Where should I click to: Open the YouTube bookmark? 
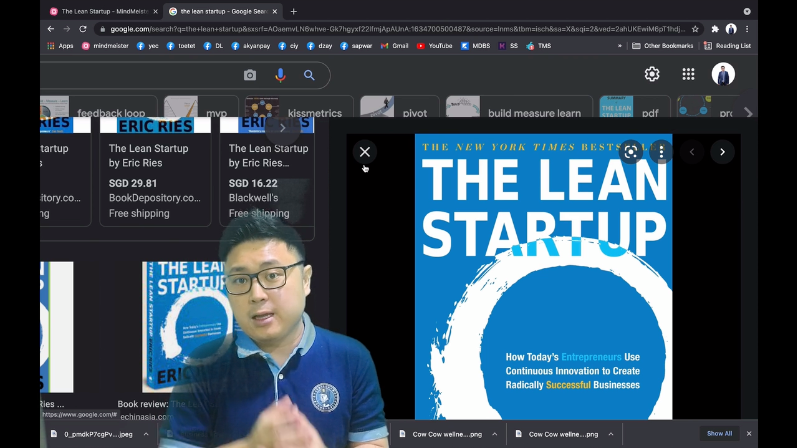coord(435,46)
